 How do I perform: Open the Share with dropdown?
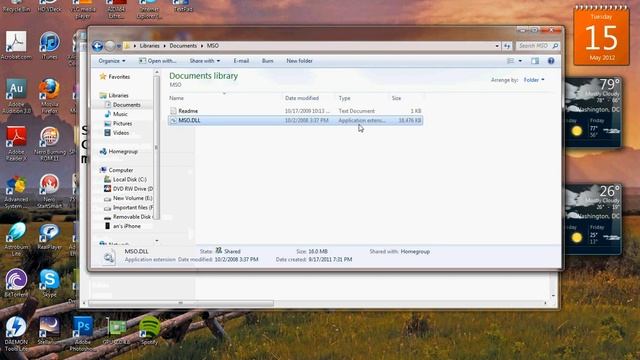click(x=204, y=61)
